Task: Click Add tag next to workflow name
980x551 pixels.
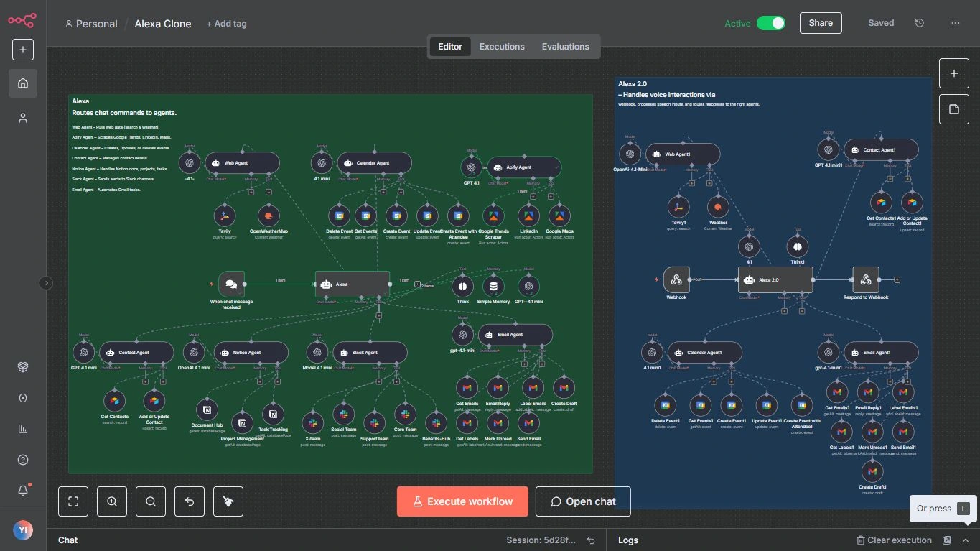Action: 227,24
